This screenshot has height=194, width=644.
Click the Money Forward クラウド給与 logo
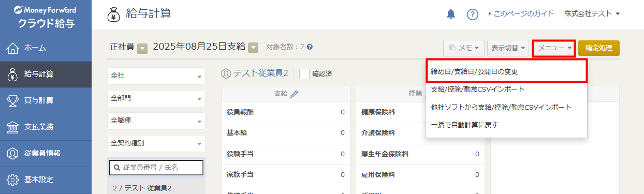[x=46, y=17]
